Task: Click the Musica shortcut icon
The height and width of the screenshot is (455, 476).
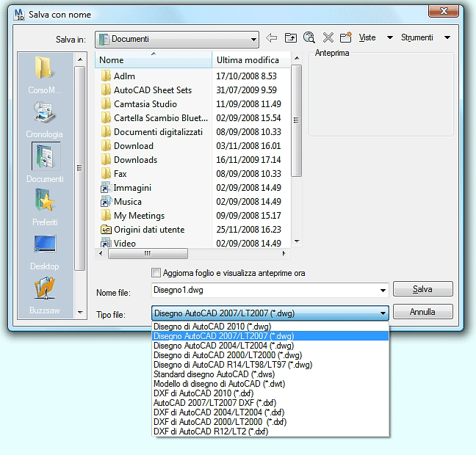Action: click(106, 201)
